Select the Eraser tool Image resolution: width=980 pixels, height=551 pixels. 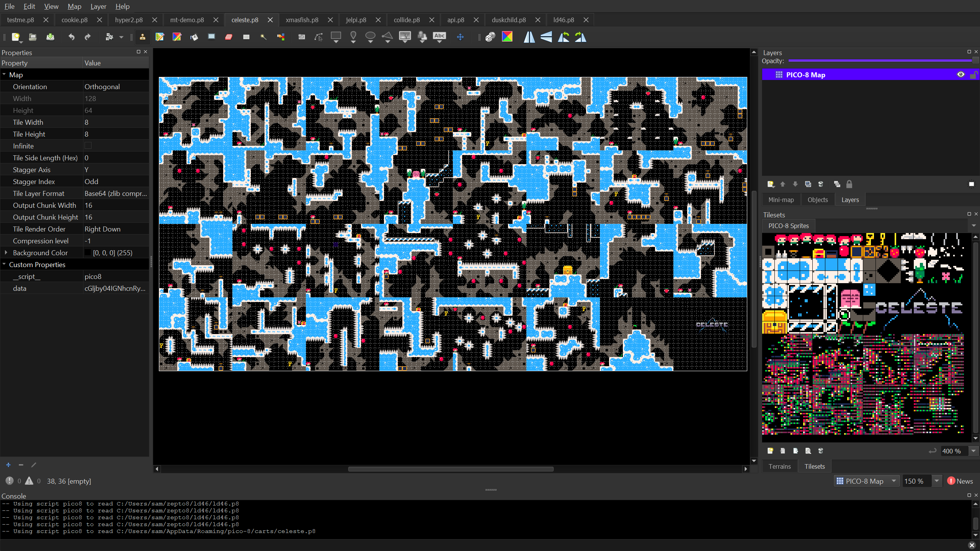pyautogui.click(x=229, y=37)
